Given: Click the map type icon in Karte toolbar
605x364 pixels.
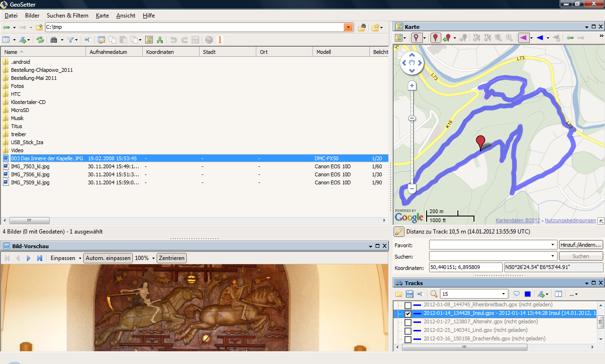Looking at the screenshot, I should tap(399, 38).
